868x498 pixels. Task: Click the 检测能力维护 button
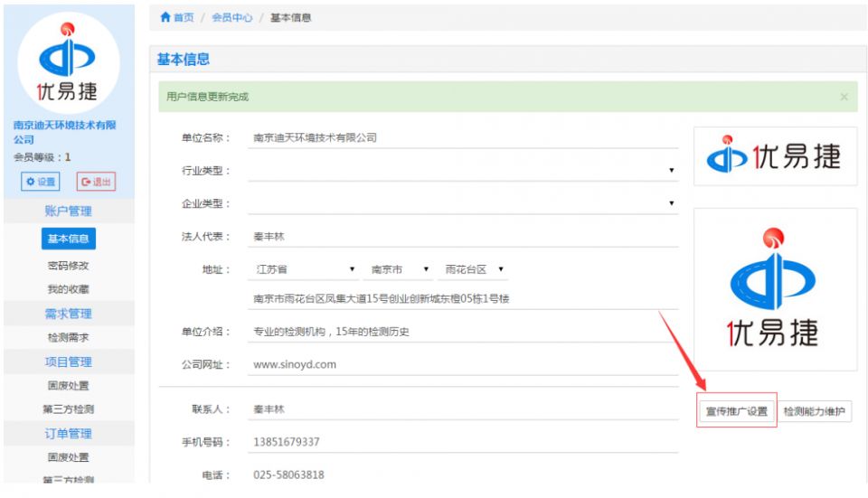[814, 411]
